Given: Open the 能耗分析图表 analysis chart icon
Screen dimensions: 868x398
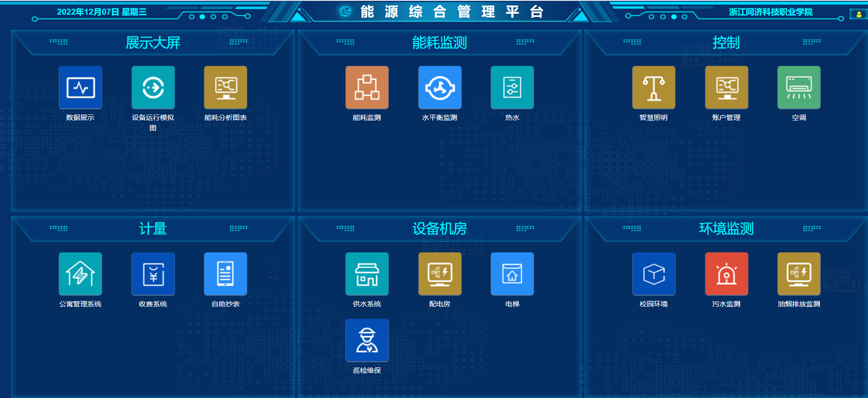Looking at the screenshot, I should (225, 87).
